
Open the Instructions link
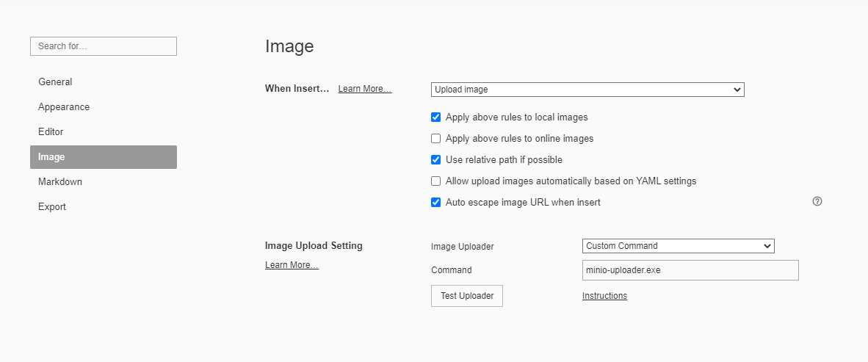tap(604, 296)
